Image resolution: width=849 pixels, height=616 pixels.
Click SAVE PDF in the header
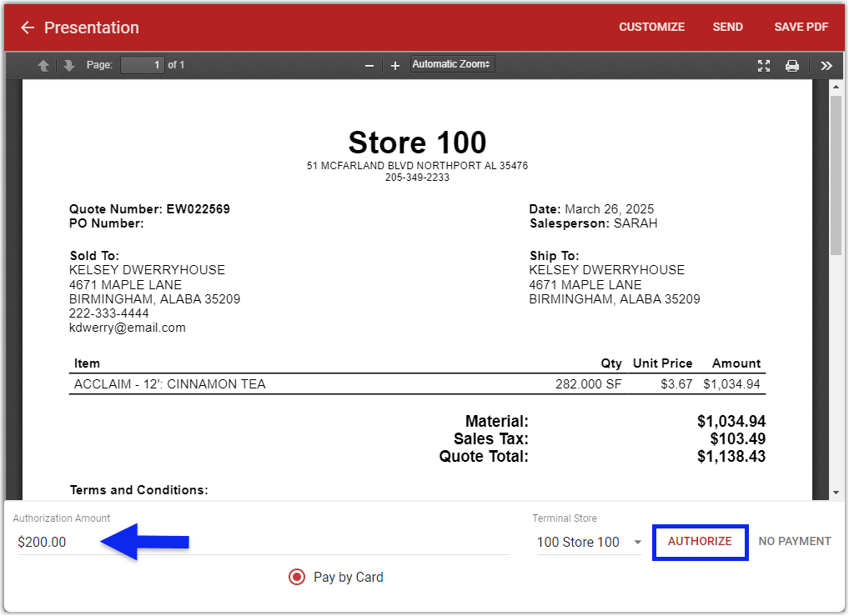(801, 27)
